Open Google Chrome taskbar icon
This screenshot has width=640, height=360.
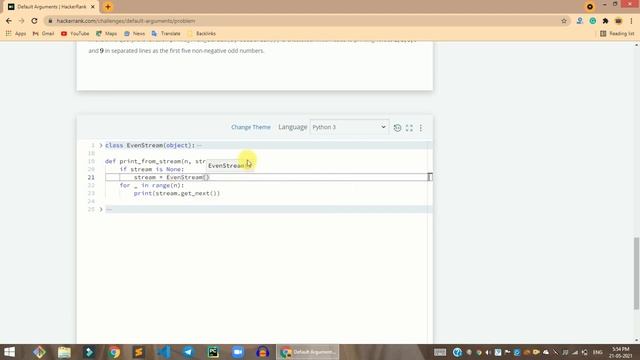tap(114, 352)
